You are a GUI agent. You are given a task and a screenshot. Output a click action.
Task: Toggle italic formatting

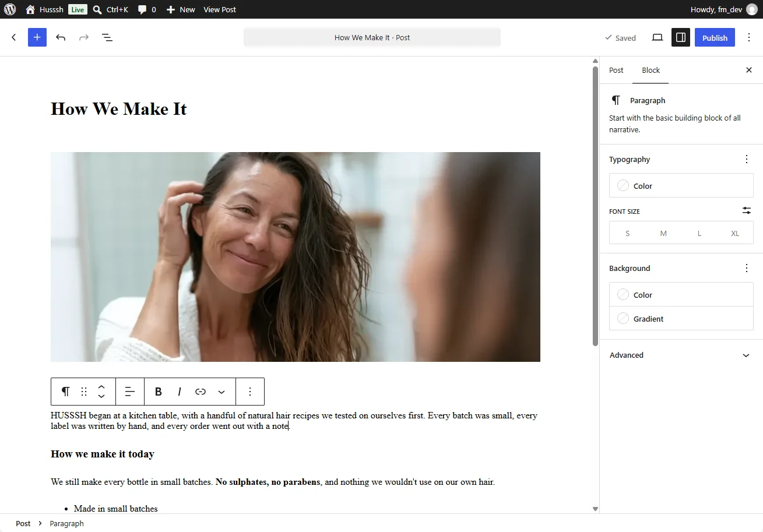(180, 392)
